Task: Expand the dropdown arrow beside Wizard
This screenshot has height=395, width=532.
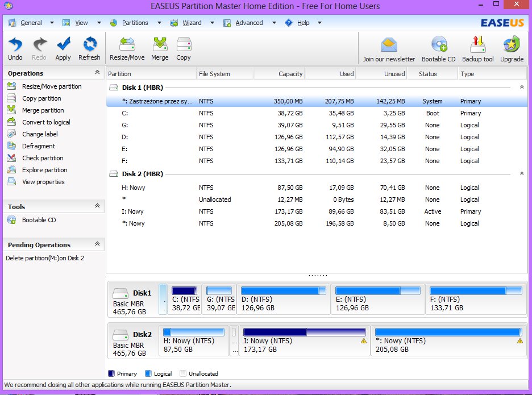Action: pyautogui.click(x=212, y=23)
